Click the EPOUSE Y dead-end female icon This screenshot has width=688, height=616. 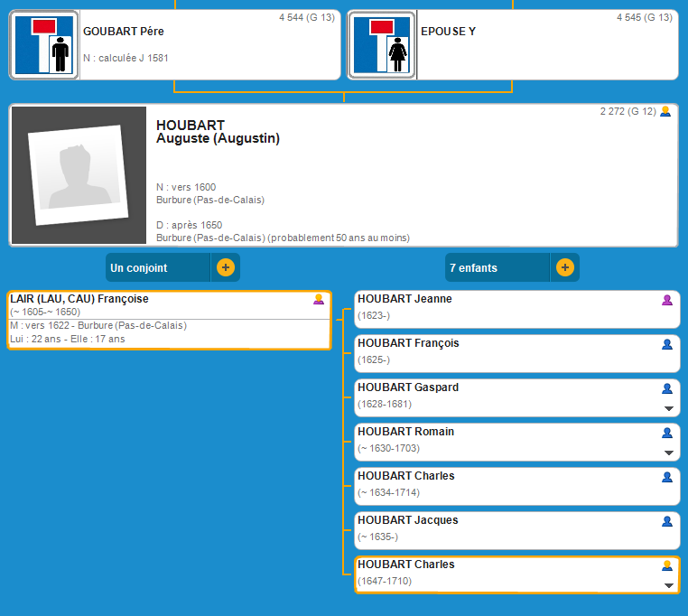pos(381,45)
